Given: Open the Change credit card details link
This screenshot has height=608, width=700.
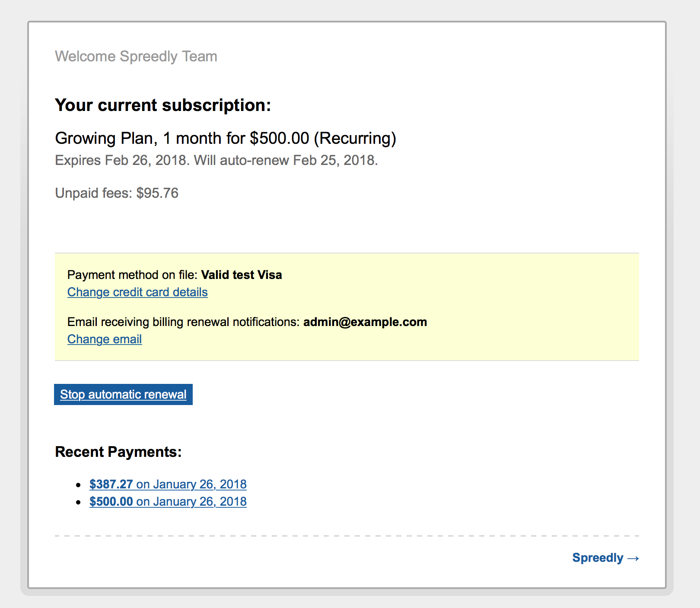Looking at the screenshot, I should (x=137, y=292).
